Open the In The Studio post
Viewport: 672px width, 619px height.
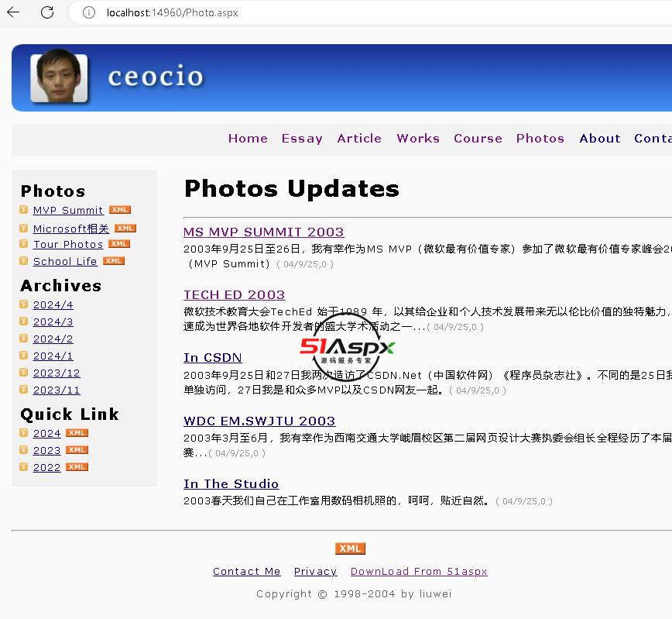point(231,484)
